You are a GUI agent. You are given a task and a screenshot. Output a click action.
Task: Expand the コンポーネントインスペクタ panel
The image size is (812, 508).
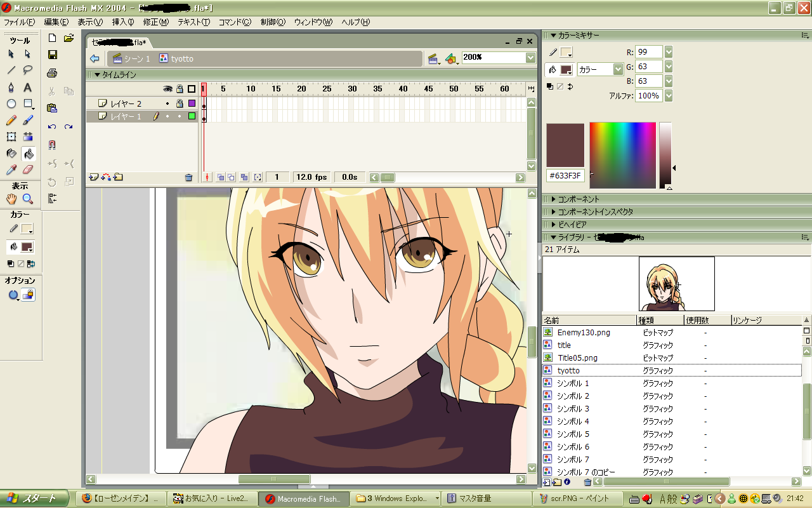pos(553,212)
